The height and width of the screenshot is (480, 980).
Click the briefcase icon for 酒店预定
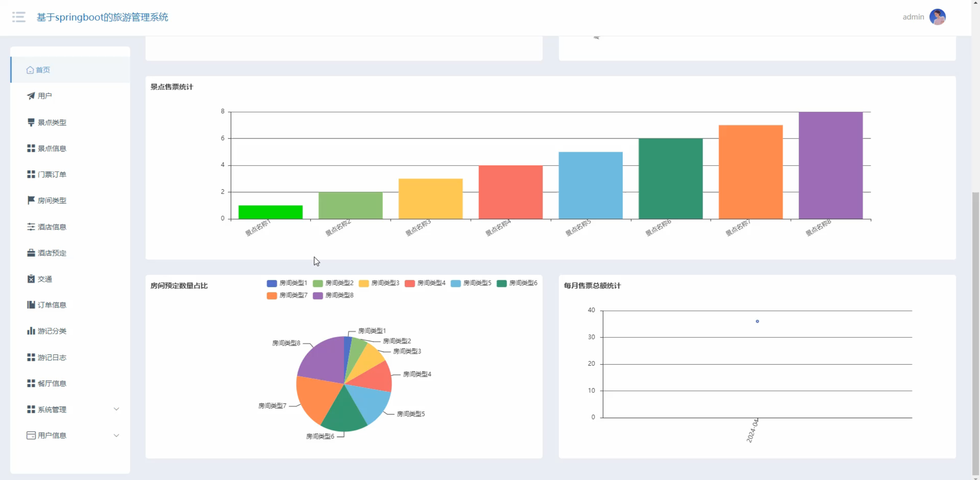click(31, 253)
